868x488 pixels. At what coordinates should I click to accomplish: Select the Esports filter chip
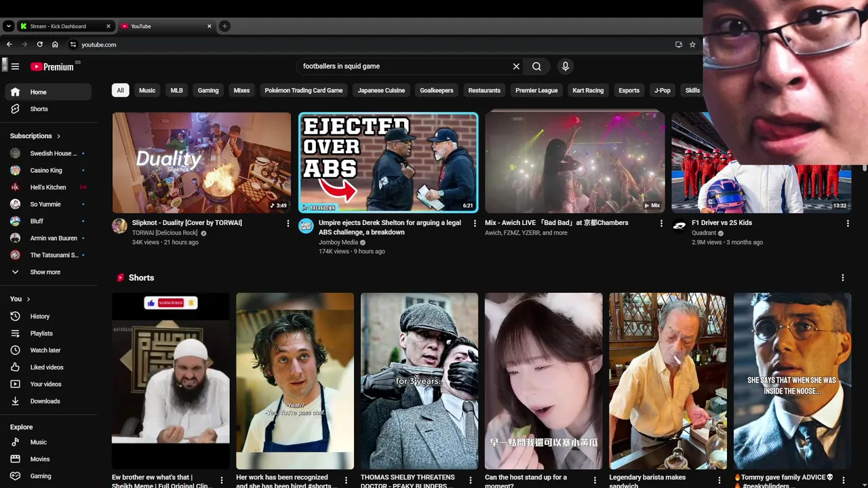pyautogui.click(x=629, y=90)
